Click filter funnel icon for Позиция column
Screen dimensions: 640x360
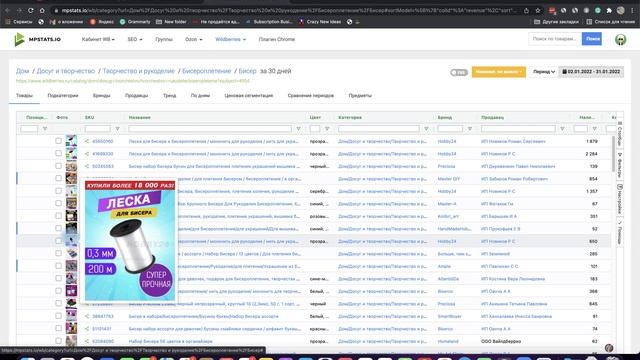tap(45, 129)
